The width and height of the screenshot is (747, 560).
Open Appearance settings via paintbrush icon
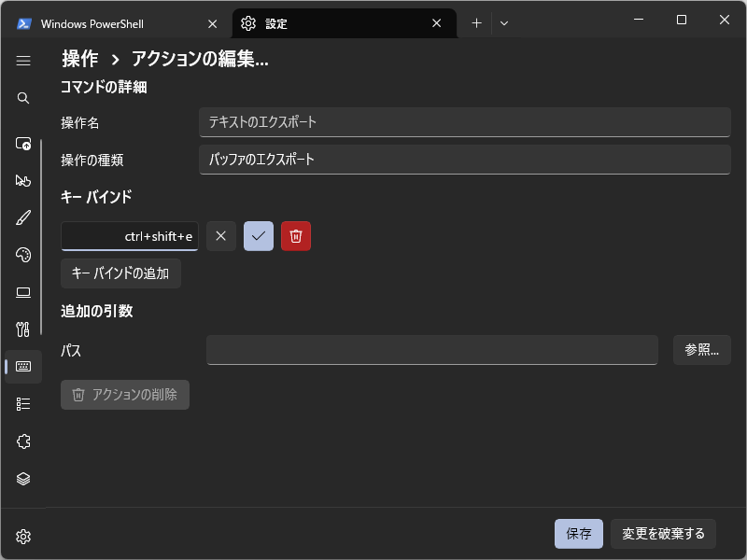(x=23, y=217)
